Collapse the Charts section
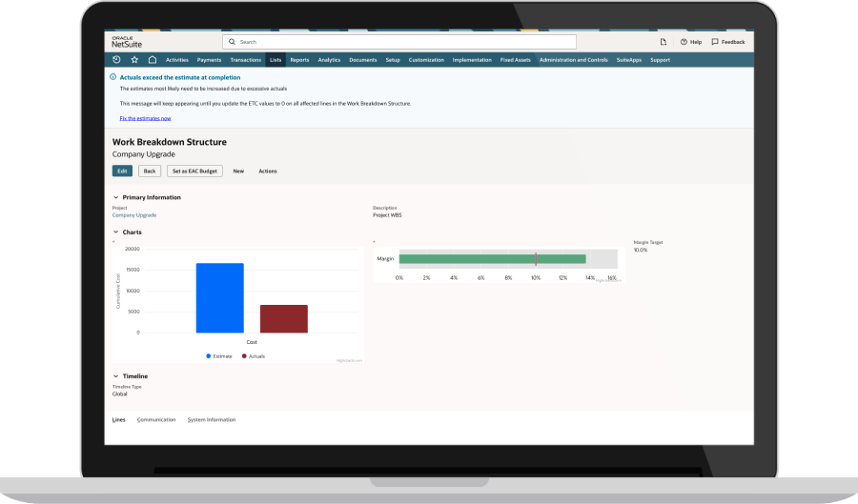858x504 pixels. tap(115, 232)
